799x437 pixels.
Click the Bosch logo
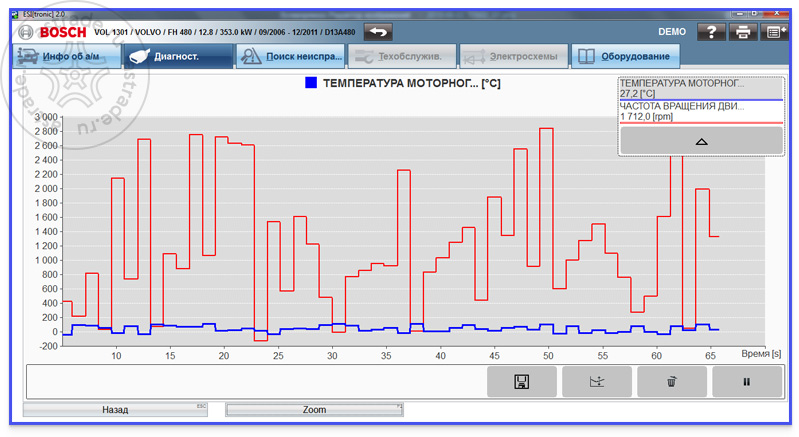point(52,32)
